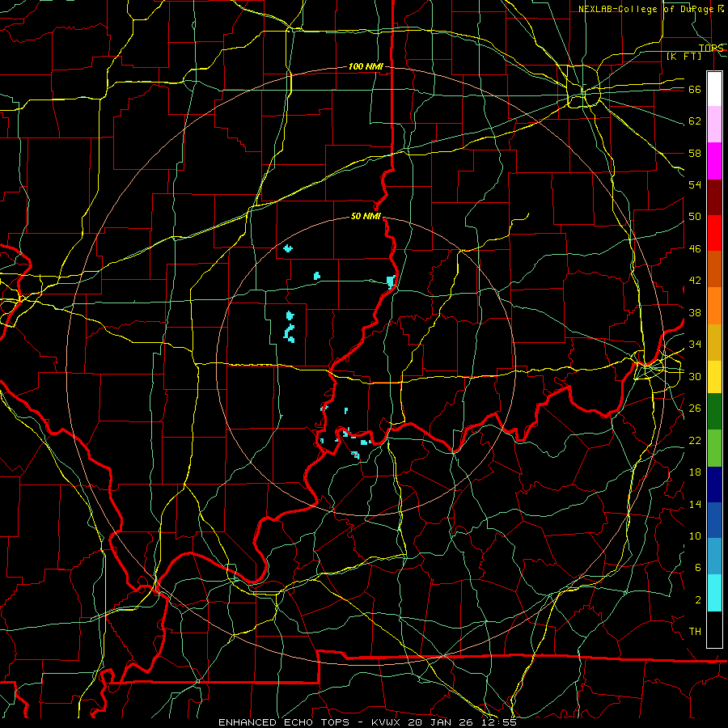Click legend value 26

coord(695,408)
